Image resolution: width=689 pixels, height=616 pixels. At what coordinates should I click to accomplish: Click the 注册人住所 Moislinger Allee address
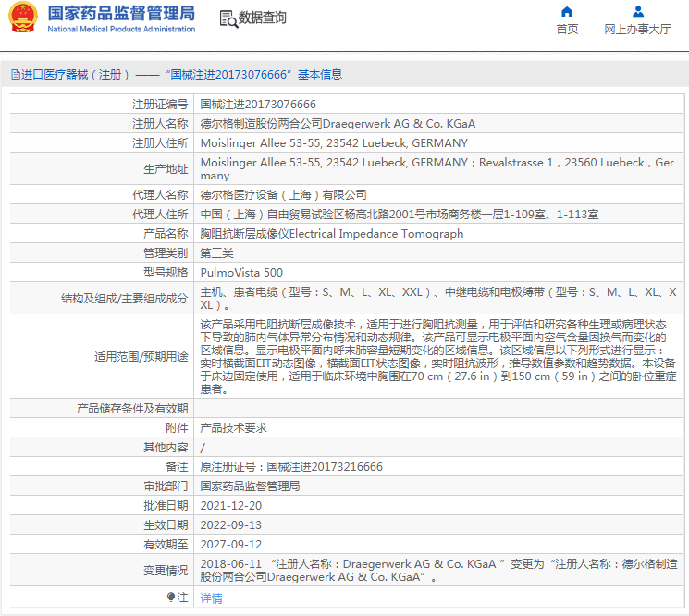pyautogui.click(x=334, y=142)
